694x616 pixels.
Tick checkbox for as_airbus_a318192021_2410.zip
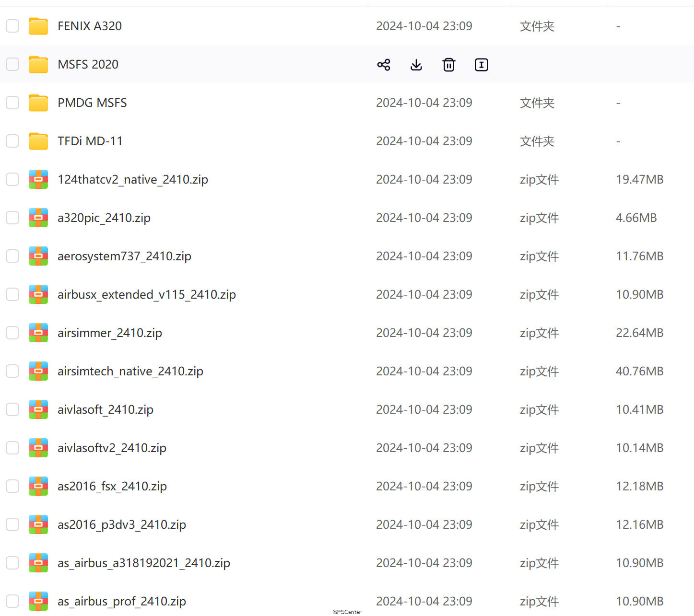click(x=12, y=563)
